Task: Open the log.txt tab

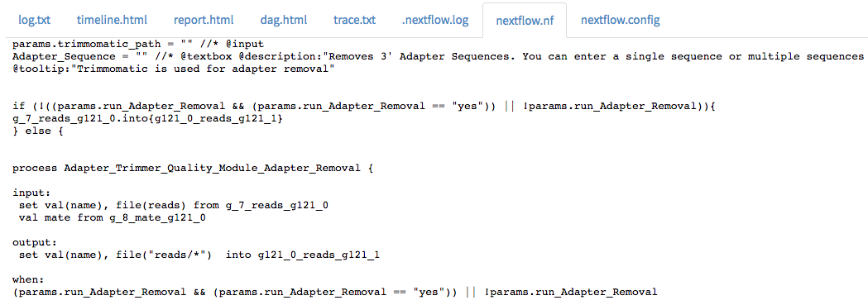Action: tap(34, 21)
